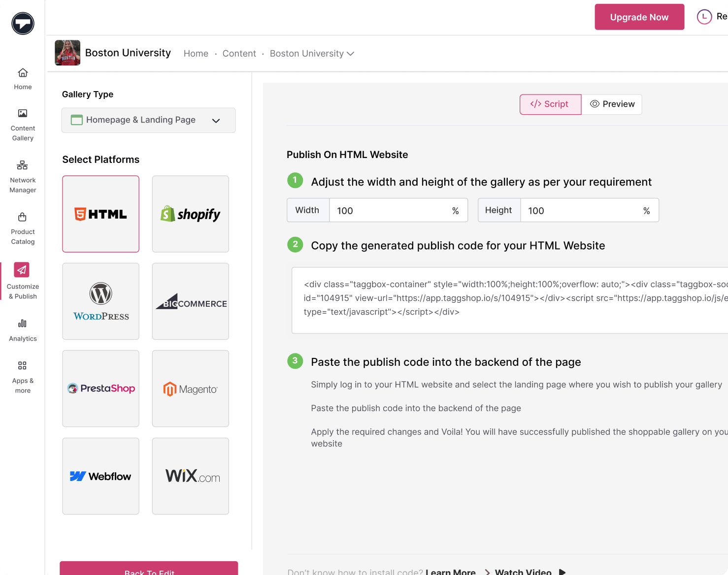The width and height of the screenshot is (728, 575).
Task: Click the 'Select Platforms' heading
Action: (101, 160)
